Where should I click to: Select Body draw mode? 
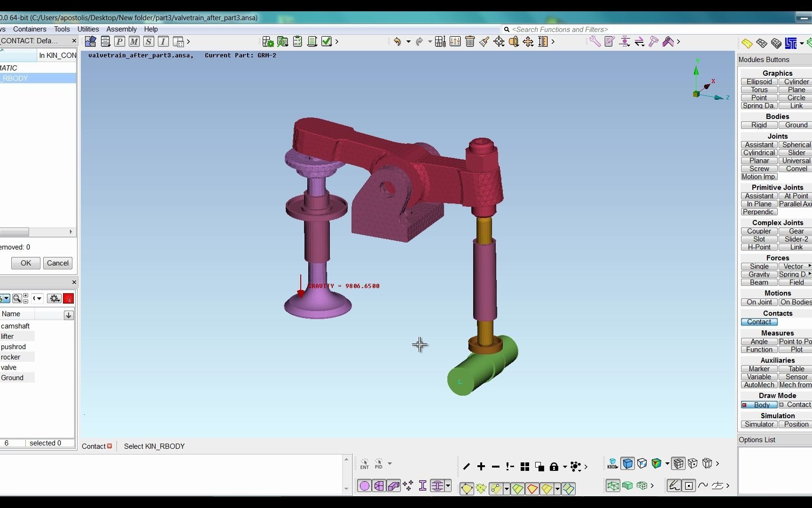(x=759, y=405)
